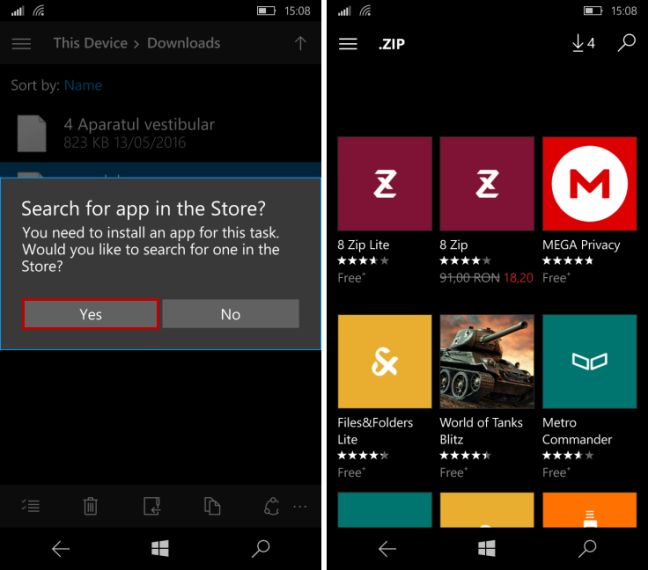Open more options ellipsis in File Explorer
Screen dimensions: 648x570
(300, 507)
